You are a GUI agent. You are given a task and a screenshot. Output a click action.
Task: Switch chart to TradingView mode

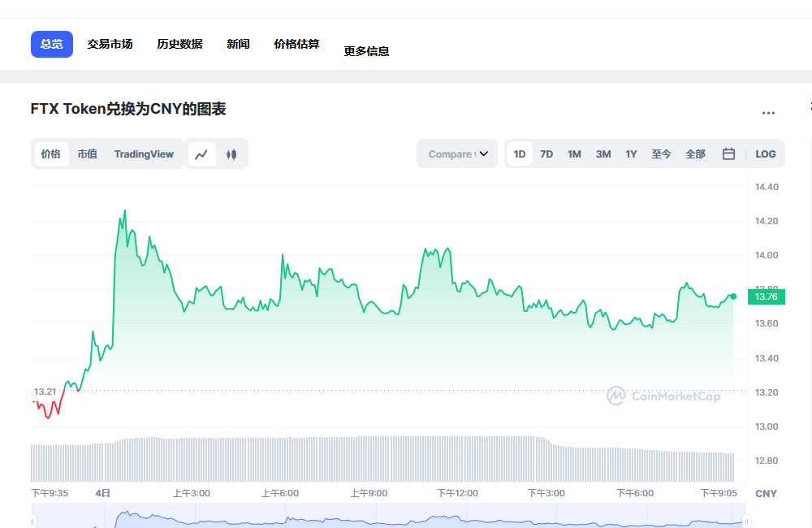click(144, 154)
